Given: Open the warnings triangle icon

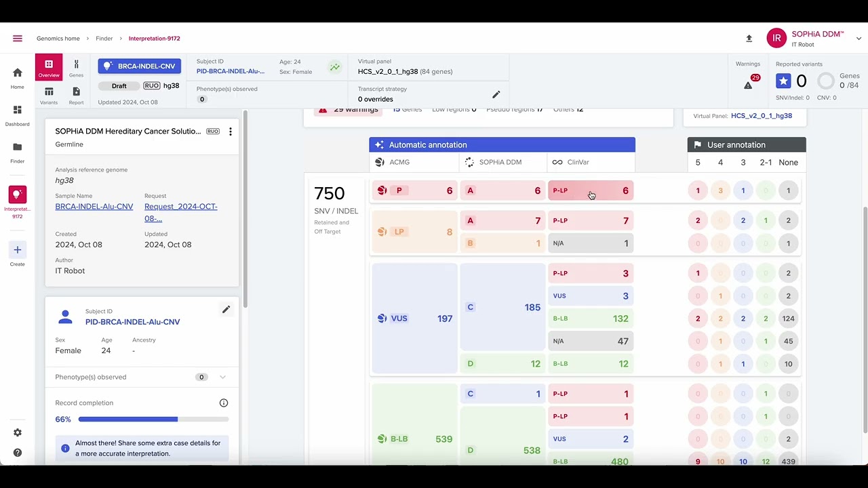Looking at the screenshot, I should click(x=748, y=85).
